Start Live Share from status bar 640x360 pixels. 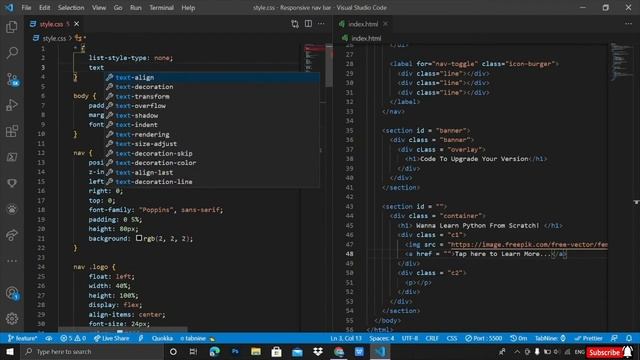(111, 338)
